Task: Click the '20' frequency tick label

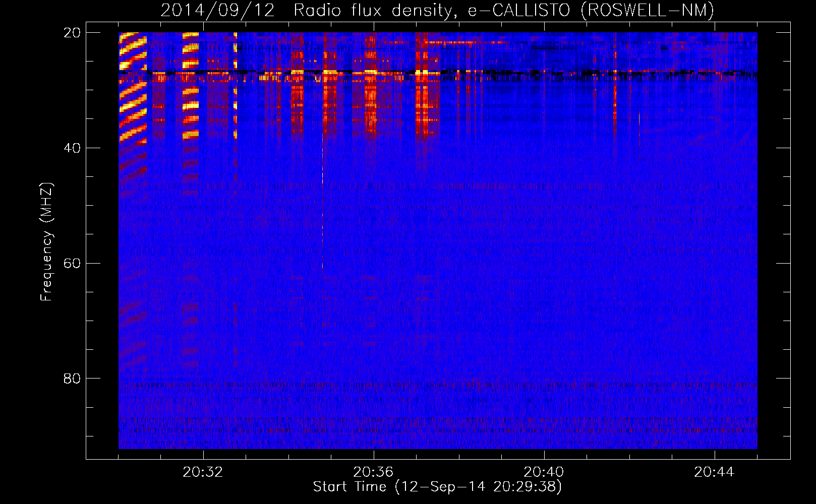Action: [72, 33]
